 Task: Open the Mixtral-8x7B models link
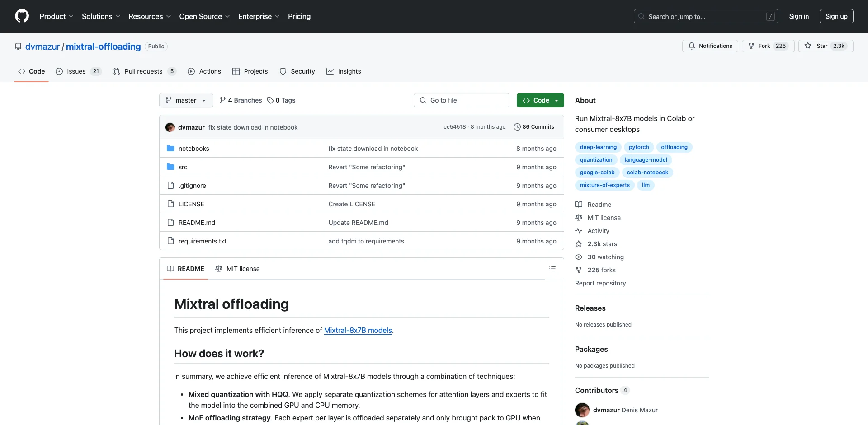pos(358,330)
